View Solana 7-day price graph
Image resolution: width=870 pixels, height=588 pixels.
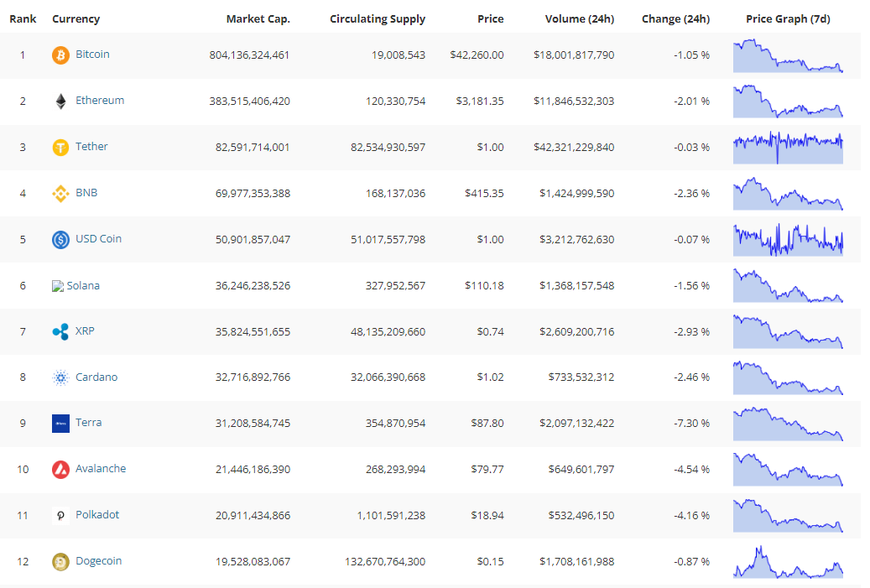(788, 286)
